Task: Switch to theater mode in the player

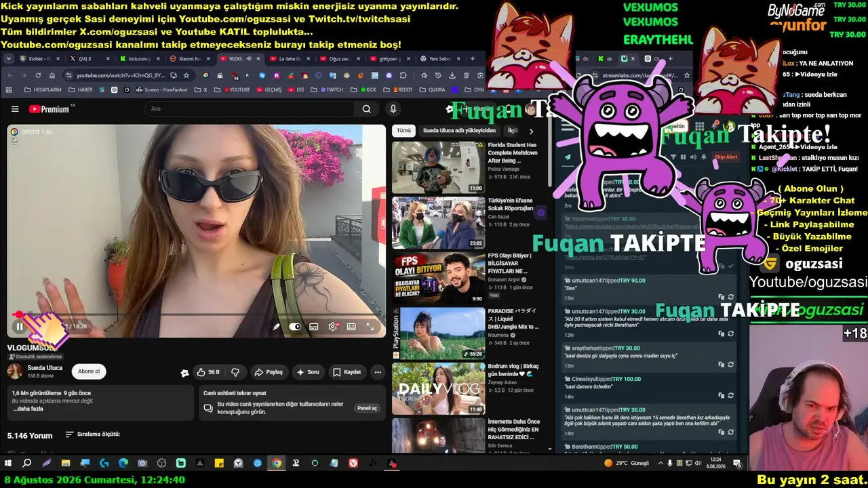Action: tap(351, 327)
